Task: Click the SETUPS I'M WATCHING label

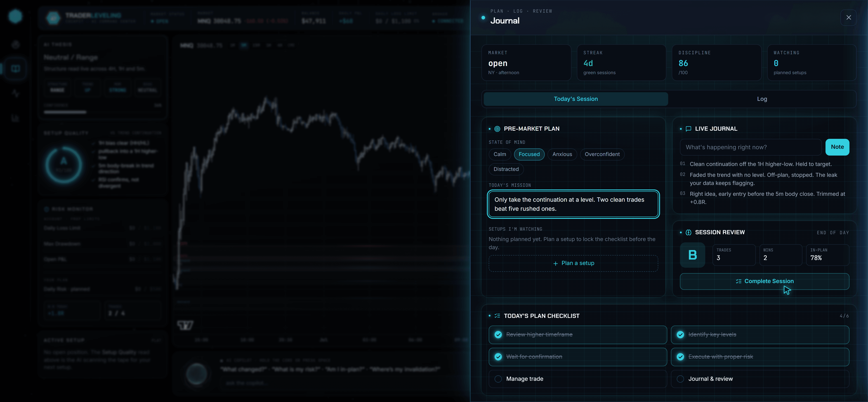Action: (516, 229)
